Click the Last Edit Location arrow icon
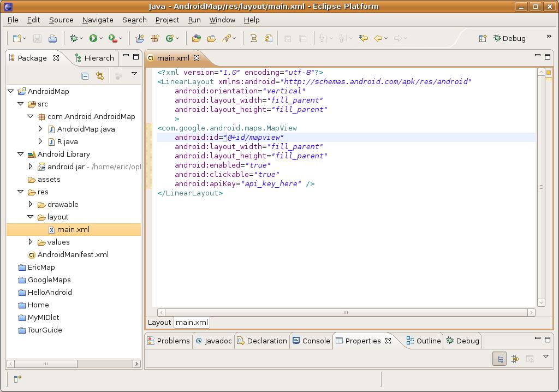 coord(363,38)
